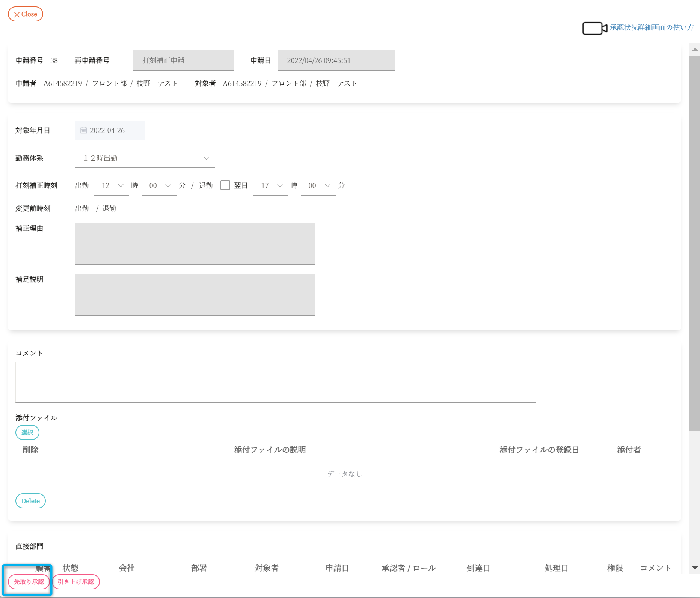The height and width of the screenshot is (598, 700).
Task: Click the scrollbar up arrow
Action: (695, 49)
